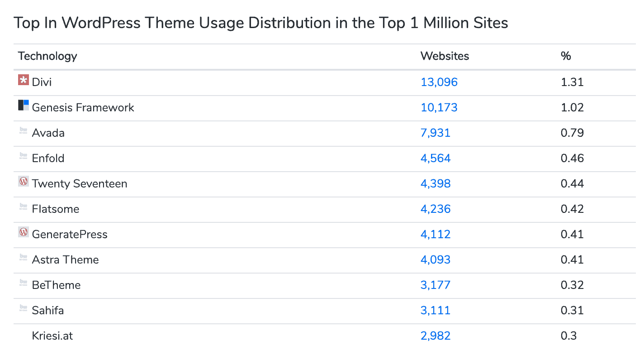Select the Flatsome technology name

[x=56, y=209]
